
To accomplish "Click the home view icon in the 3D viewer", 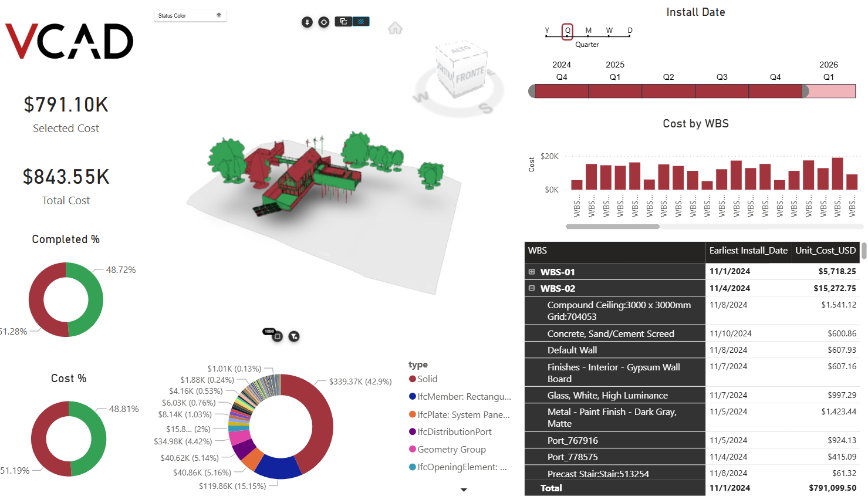I will click(x=395, y=28).
